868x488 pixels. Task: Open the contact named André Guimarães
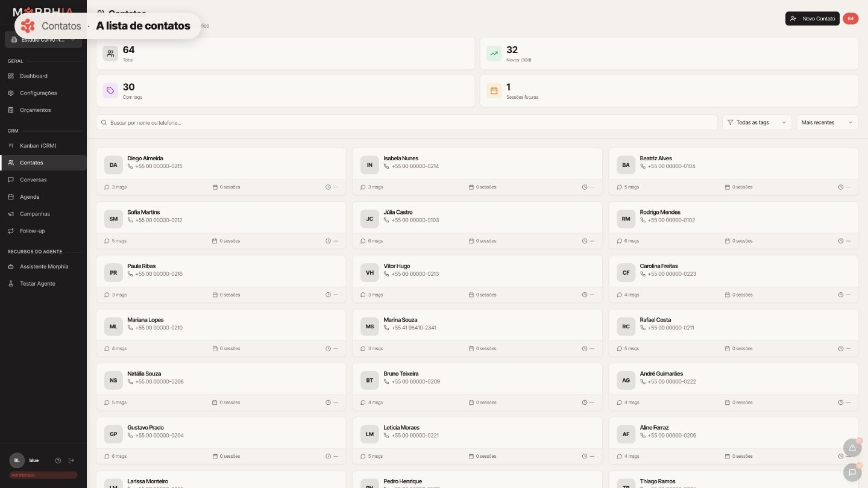tap(661, 374)
